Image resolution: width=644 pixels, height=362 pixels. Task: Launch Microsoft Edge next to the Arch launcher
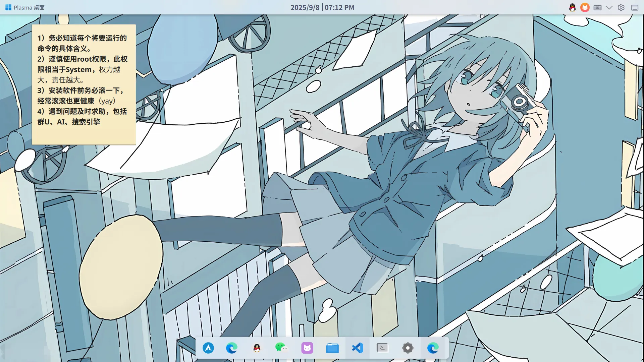tap(231, 348)
